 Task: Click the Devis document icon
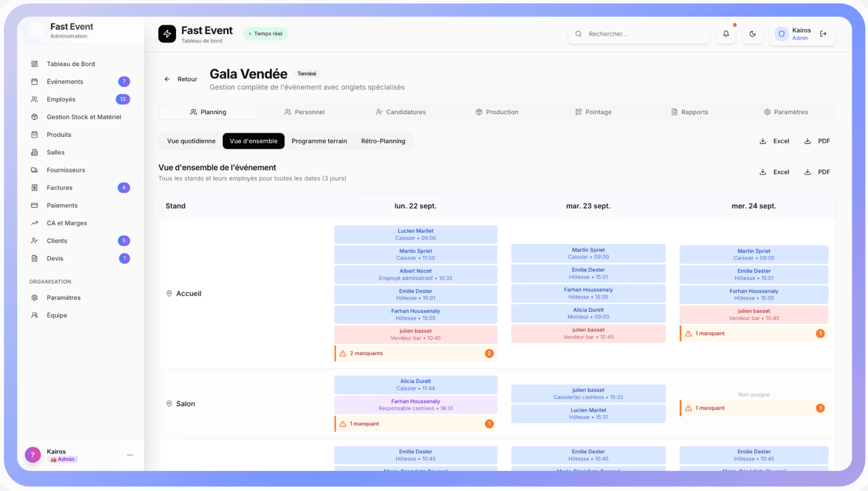coord(35,258)
